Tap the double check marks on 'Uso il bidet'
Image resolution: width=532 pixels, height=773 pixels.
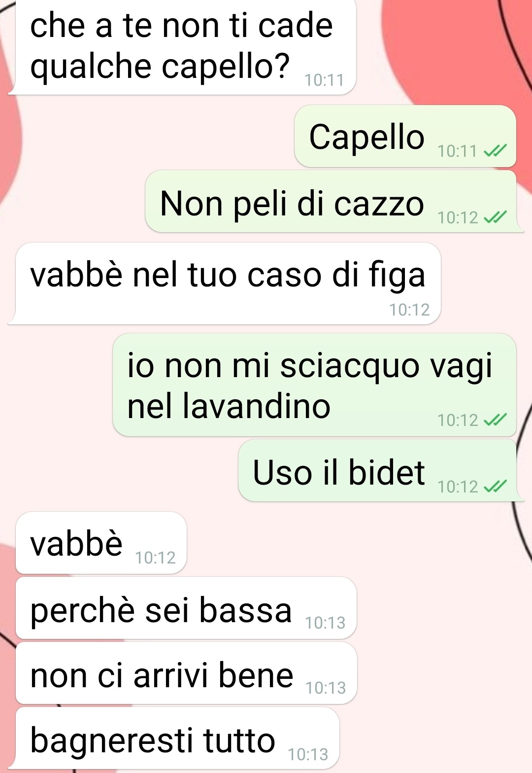click(x=495, y=487)
